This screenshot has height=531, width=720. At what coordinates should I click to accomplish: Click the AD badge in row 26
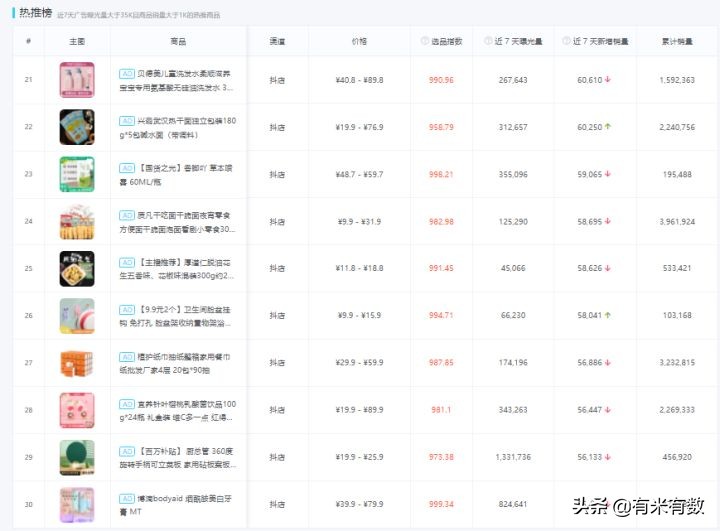127,310
